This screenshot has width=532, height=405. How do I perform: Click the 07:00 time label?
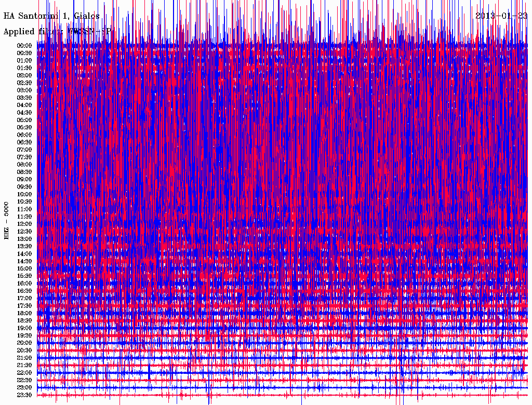tap(24, 150)
